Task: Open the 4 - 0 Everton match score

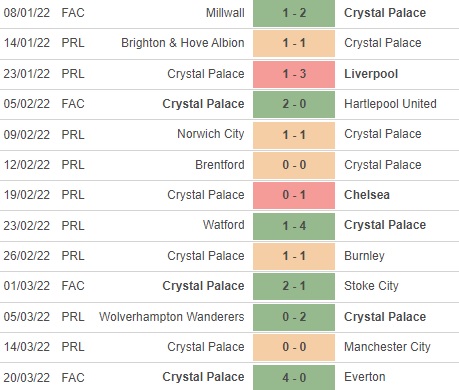Action: 294,377
